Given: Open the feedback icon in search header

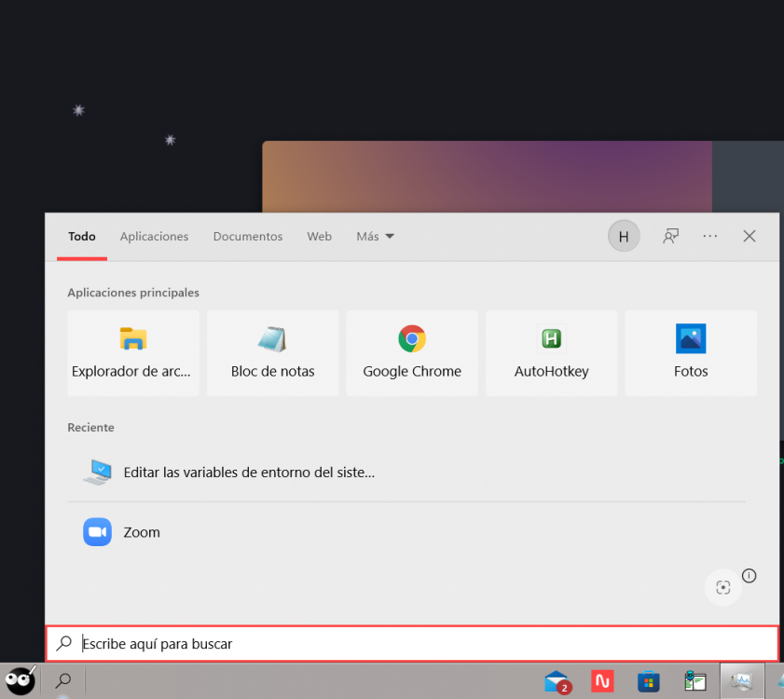Looking at the screenshot, I should pos(670,237).
